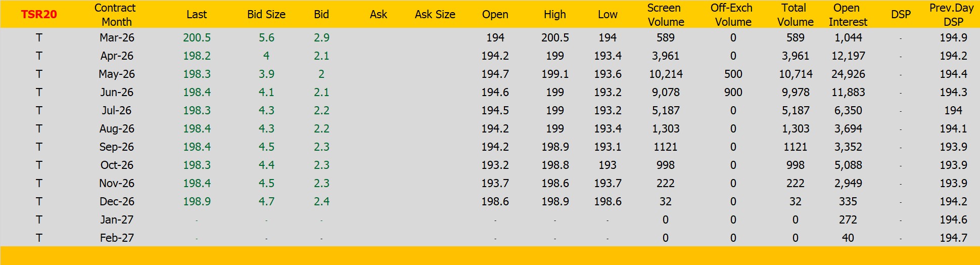
Task: Click the Open Interest column header
Action: click(848, 15)
